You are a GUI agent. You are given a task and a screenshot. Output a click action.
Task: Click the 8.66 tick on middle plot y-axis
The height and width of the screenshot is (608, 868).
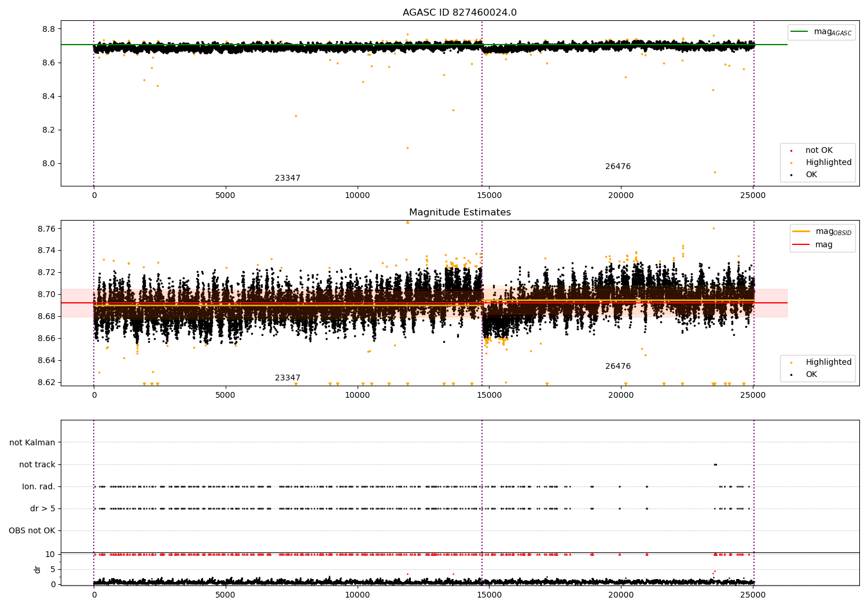(x=46, y=338)
